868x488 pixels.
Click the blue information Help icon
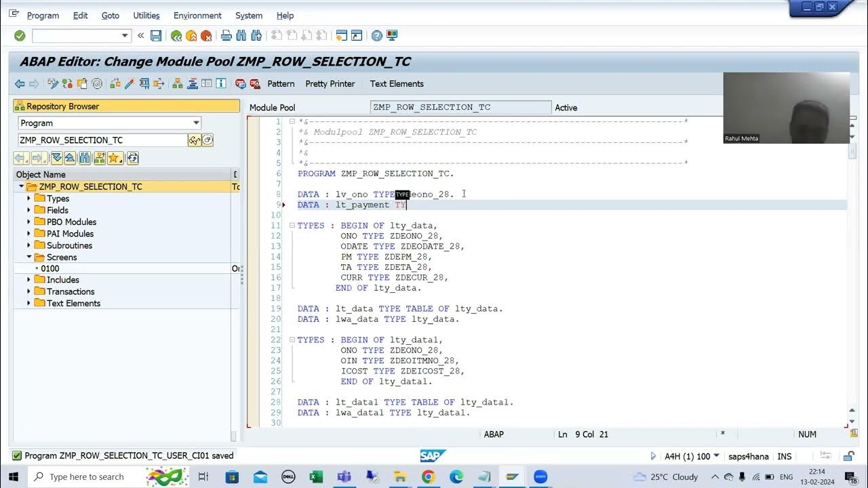point(221,83)
